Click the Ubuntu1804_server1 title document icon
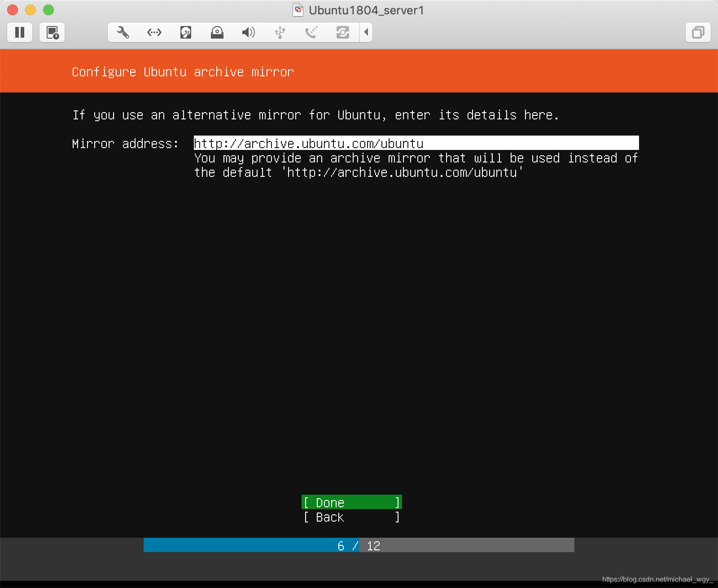The image size is (718, 588). pos(298,10)
